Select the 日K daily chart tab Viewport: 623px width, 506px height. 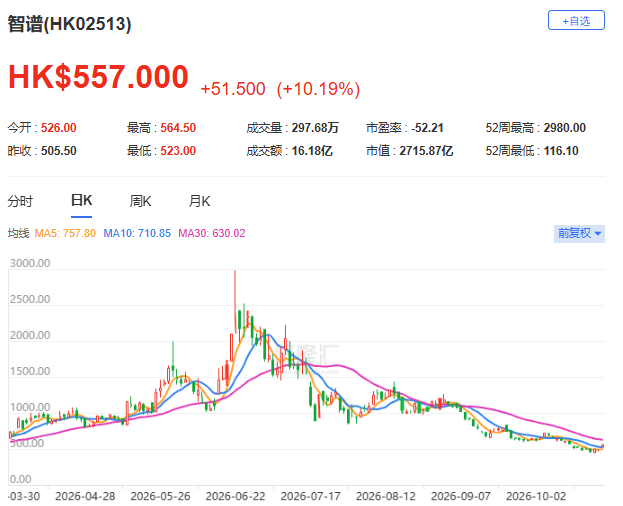[x=81, y=201]
